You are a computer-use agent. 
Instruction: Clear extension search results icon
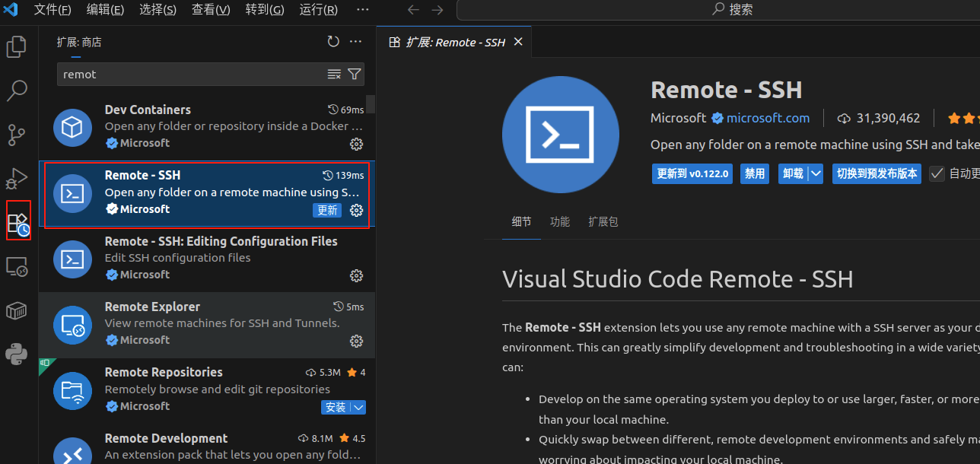pyautogui.click(x=334, y=74)
